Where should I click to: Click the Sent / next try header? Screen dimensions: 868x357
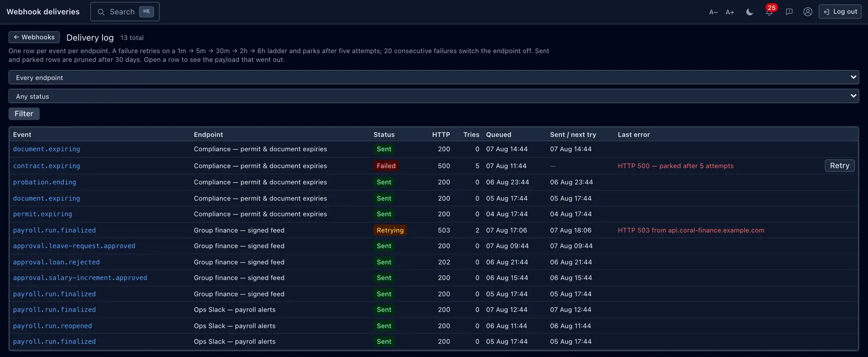pos(573,134)
